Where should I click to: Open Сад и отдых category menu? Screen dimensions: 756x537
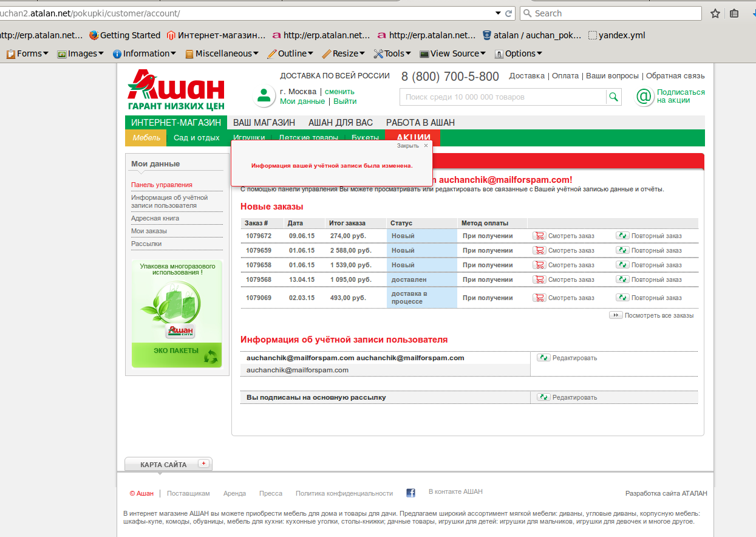pos(197,138)
